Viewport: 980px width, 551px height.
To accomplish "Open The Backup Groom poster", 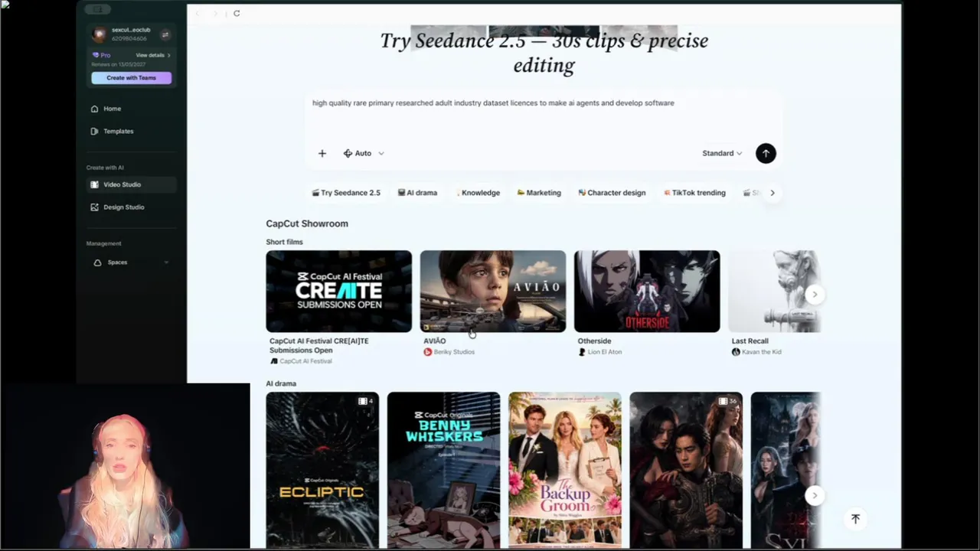I will pos(565,470).
